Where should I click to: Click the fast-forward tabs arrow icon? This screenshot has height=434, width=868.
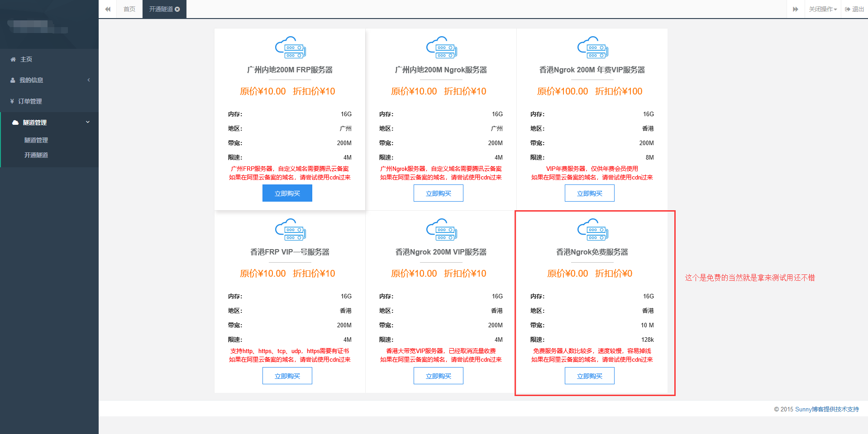(796, 9)
